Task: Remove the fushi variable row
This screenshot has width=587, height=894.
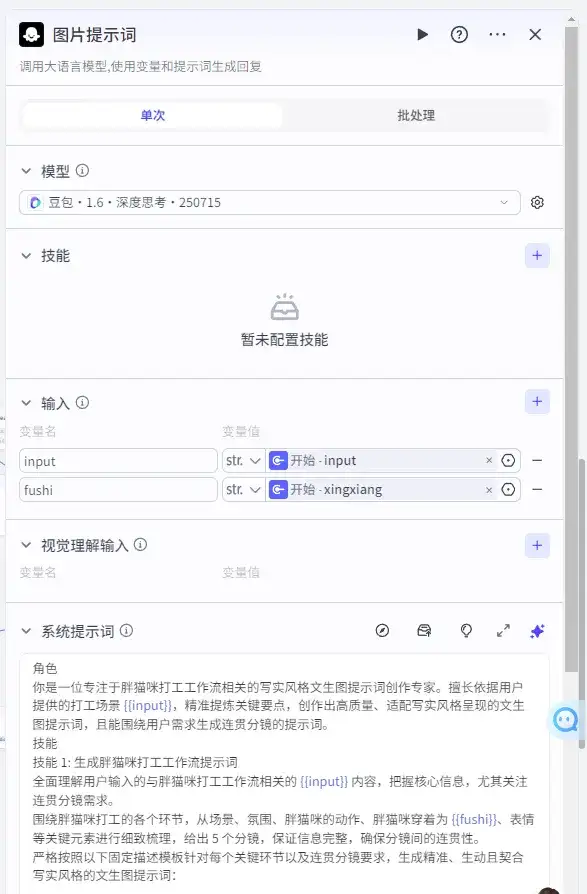Action: pos(537,490)
